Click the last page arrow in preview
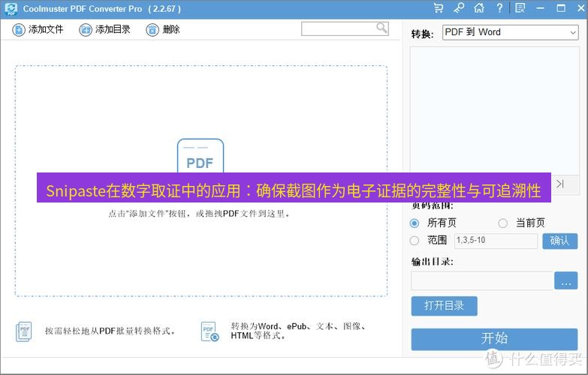Viewport: 588px width, 375px height. click(x=560, y=184)
